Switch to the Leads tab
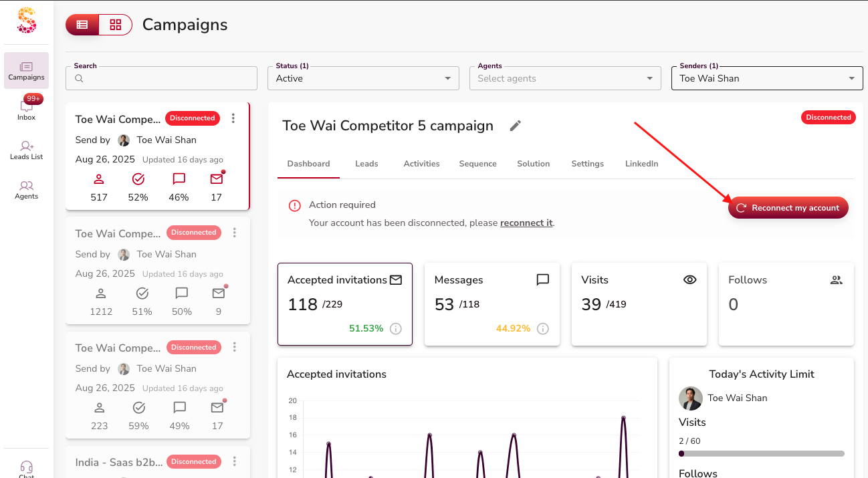Screen dimensions: 868x478 coord(366,164)
